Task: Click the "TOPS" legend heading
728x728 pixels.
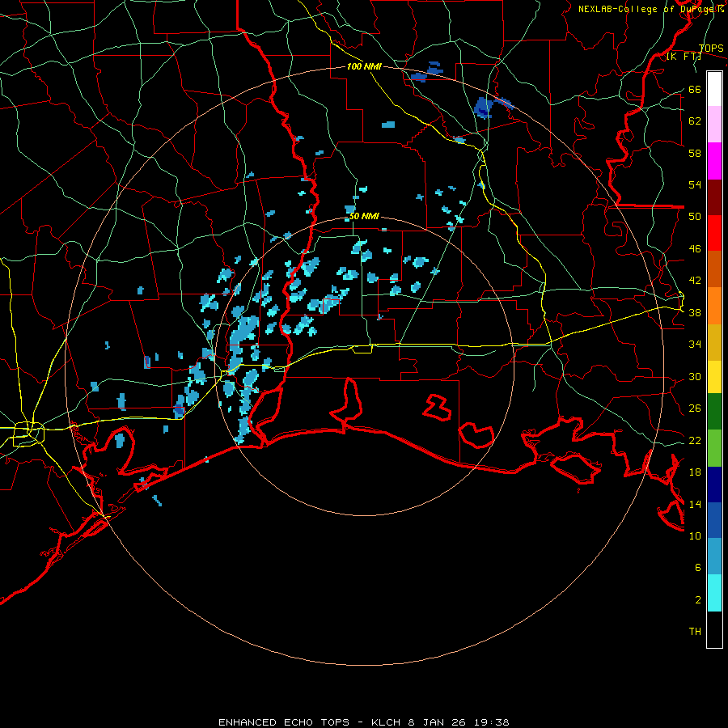Action: tap(711, 49)
